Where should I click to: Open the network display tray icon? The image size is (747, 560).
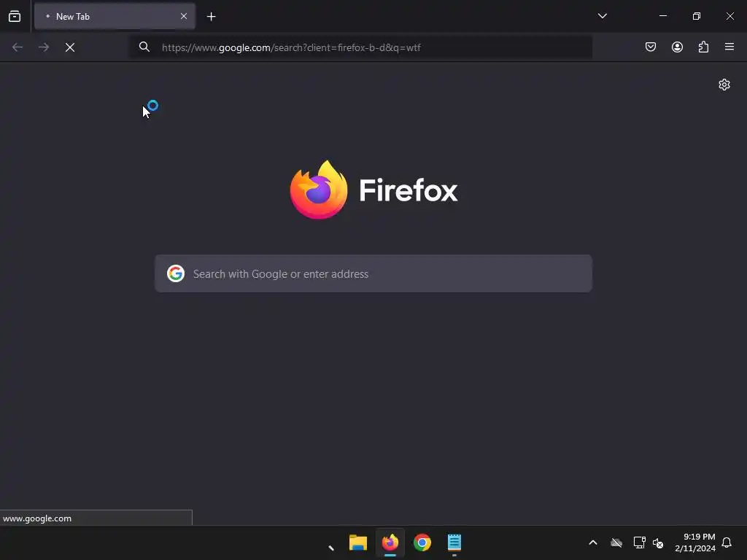point(639,542)
